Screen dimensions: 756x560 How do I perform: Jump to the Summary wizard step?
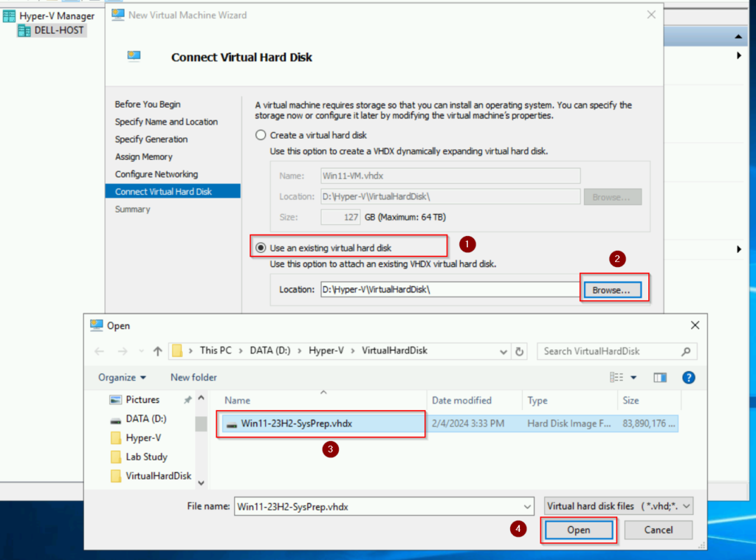point(133,209)
